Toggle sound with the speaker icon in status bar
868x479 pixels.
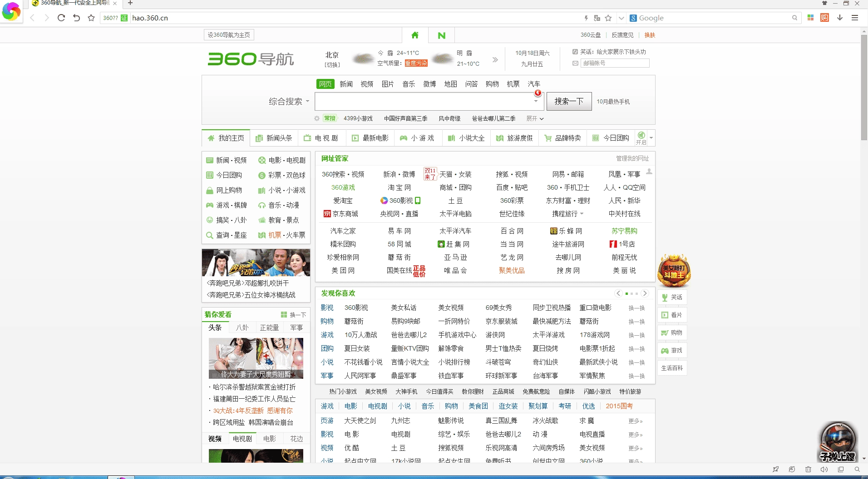pyautogui.click(x=824, y=469)
